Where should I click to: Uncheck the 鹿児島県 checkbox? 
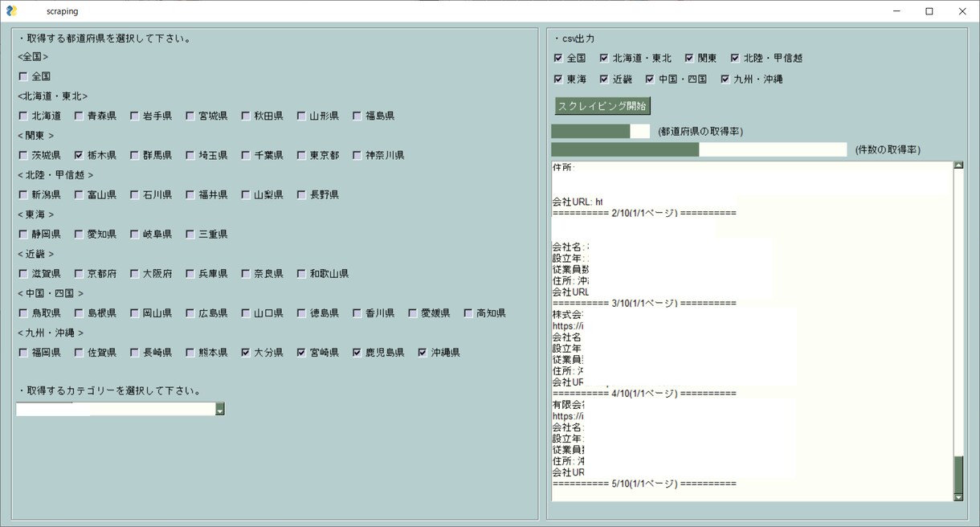tap(357, 352)
